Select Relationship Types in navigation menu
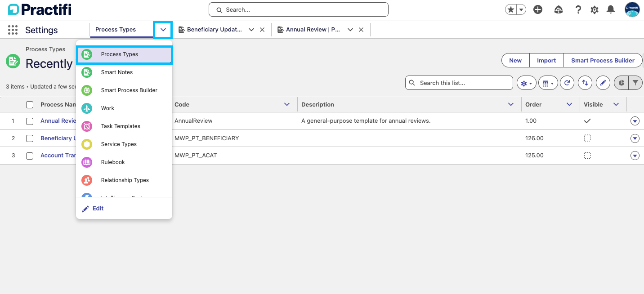The image size is (644, 294). (124, 180)
